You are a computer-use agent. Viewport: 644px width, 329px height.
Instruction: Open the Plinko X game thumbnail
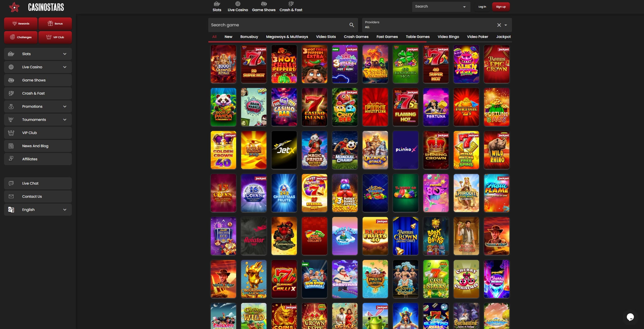click(x=405, y=150)
